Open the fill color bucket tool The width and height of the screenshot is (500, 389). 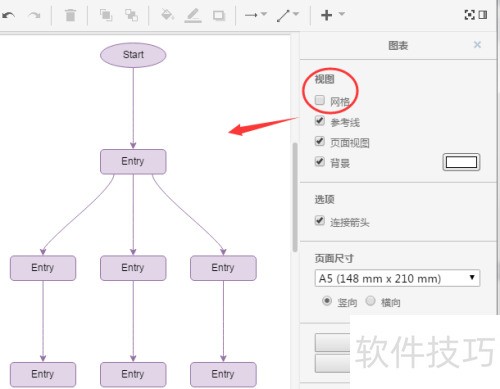167,15
